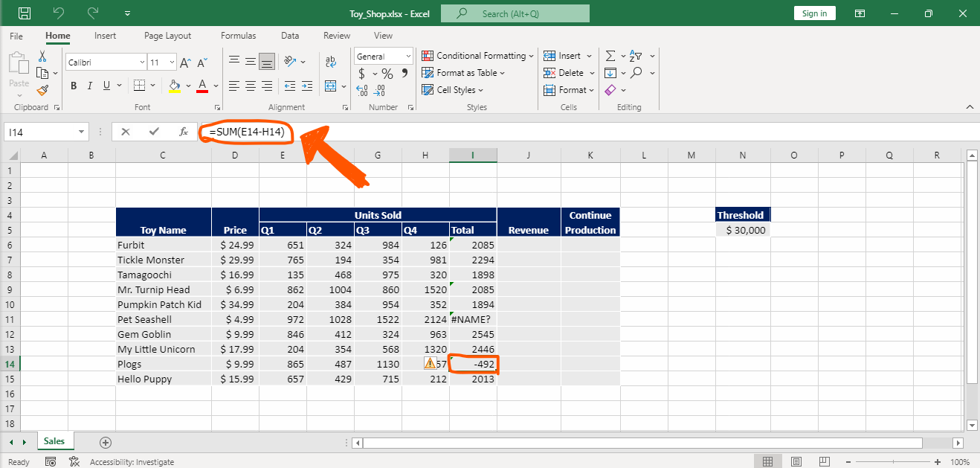Image resolution: width=980 pixels, height=468 pixels.
Task: Switch to the Page Layout tab
Action: (167, 36)
